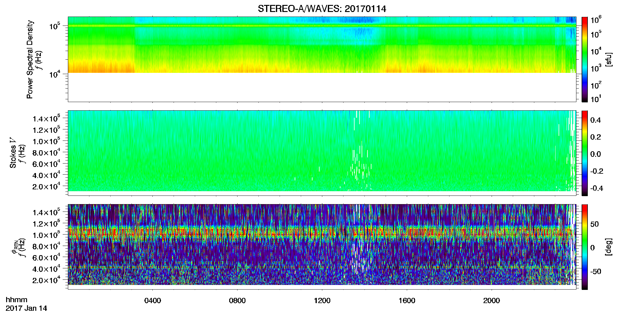Click the -50 label on degrees colorbar
The width and height of the screenshot is (644, 332).
click(x=595, y=271)
